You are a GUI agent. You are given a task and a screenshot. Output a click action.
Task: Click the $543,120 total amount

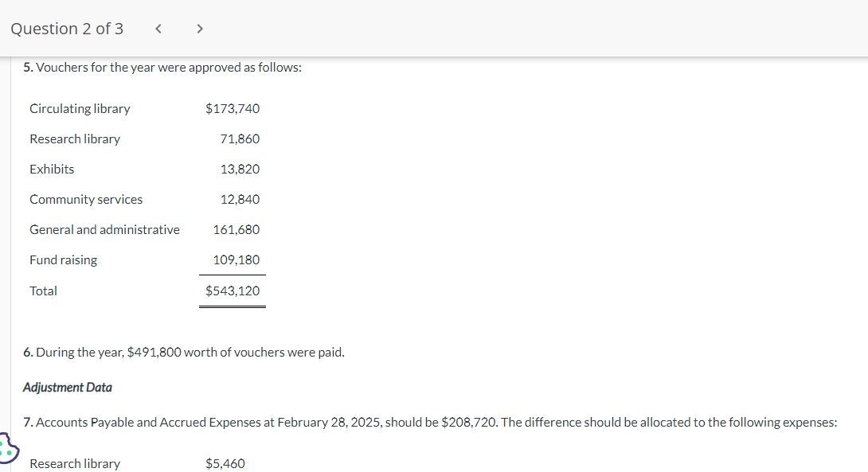pos(233,291)
